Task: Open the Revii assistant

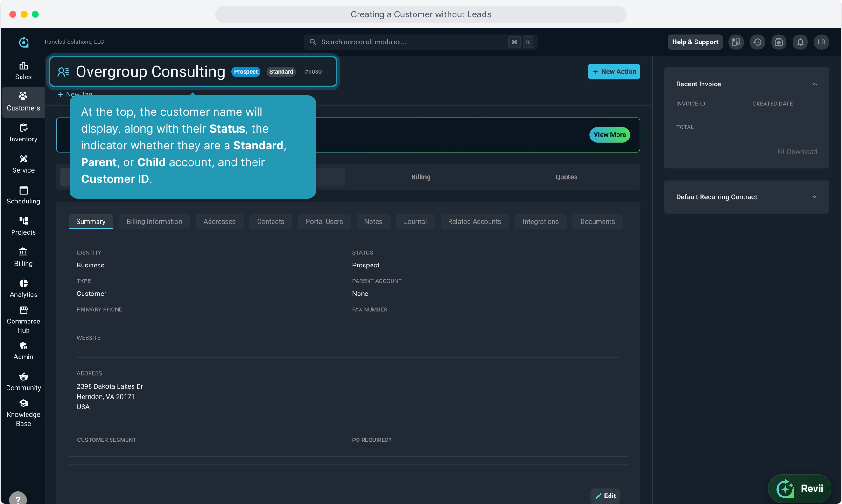Action: coord(800,489)
